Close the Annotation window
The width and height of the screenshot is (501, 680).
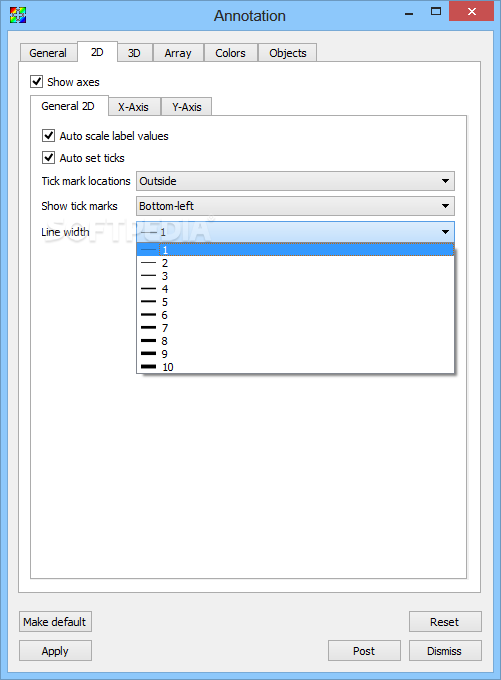click(x=472, y=11)
